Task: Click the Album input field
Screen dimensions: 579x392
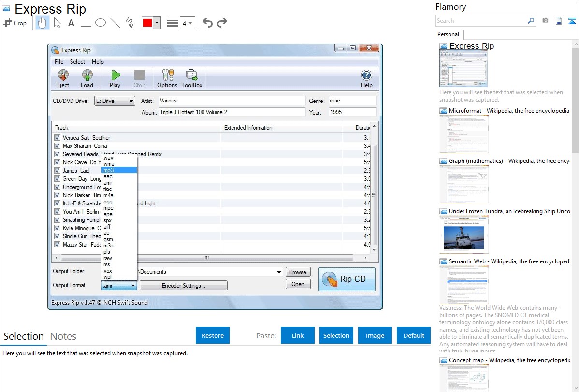Action: coord(232,112)
